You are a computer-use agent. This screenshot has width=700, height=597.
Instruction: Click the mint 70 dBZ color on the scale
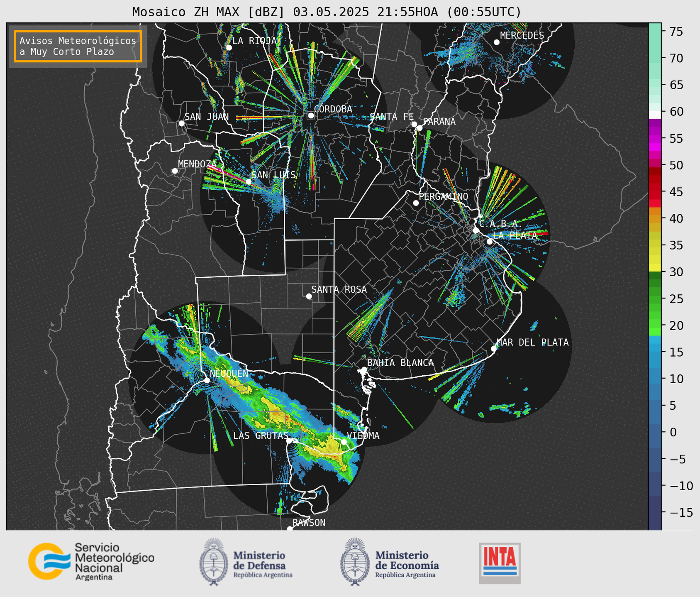[x=655, y=58]
